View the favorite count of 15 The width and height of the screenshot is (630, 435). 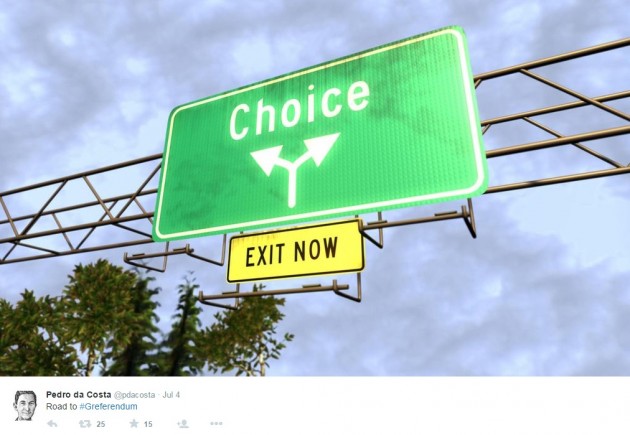coord(148,424)
